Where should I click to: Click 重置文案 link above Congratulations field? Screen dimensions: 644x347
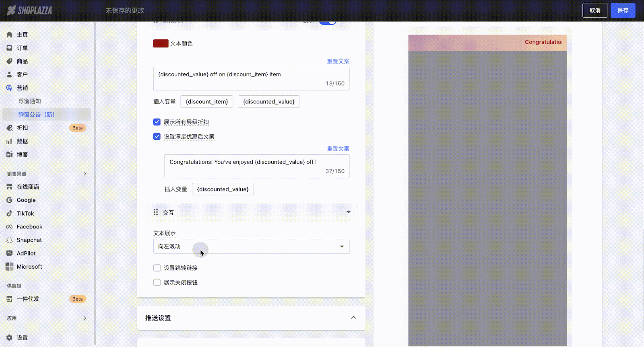click(338, 149)
